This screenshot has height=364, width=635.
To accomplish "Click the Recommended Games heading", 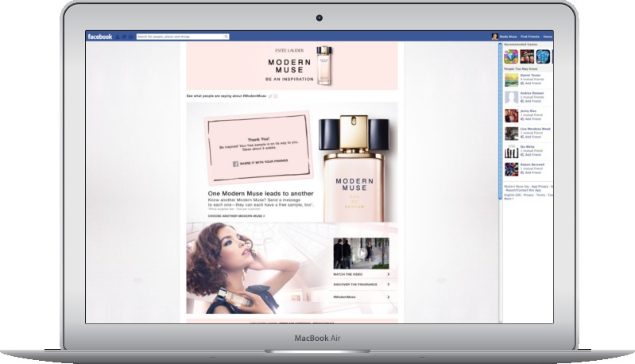I will (521, 45).
